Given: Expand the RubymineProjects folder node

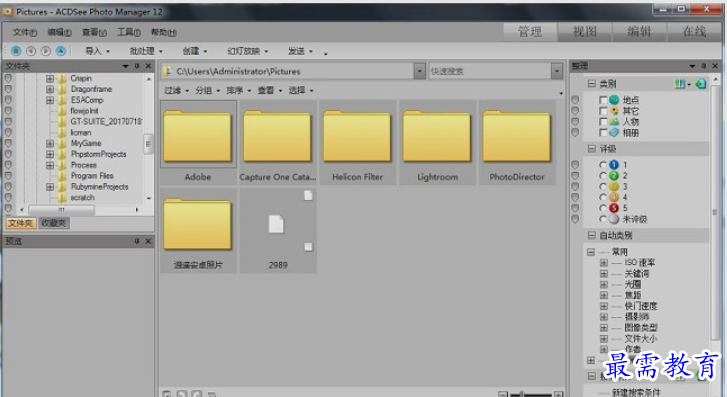Looking at the screenshot, I should [50, 187].
